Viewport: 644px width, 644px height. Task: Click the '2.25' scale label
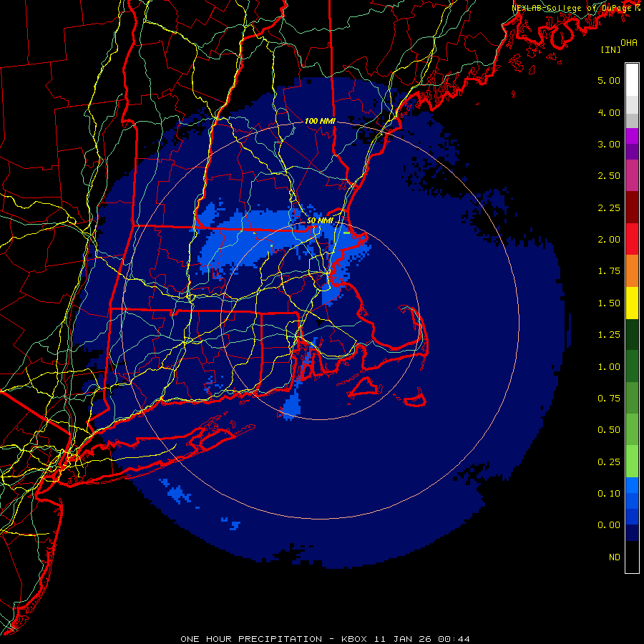(x=609, y=208)
